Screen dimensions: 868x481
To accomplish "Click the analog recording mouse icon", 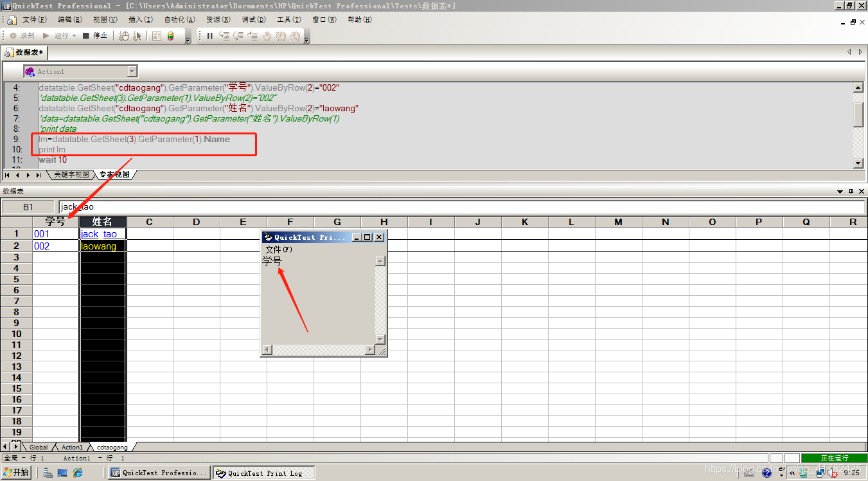I will pos(124,36).
